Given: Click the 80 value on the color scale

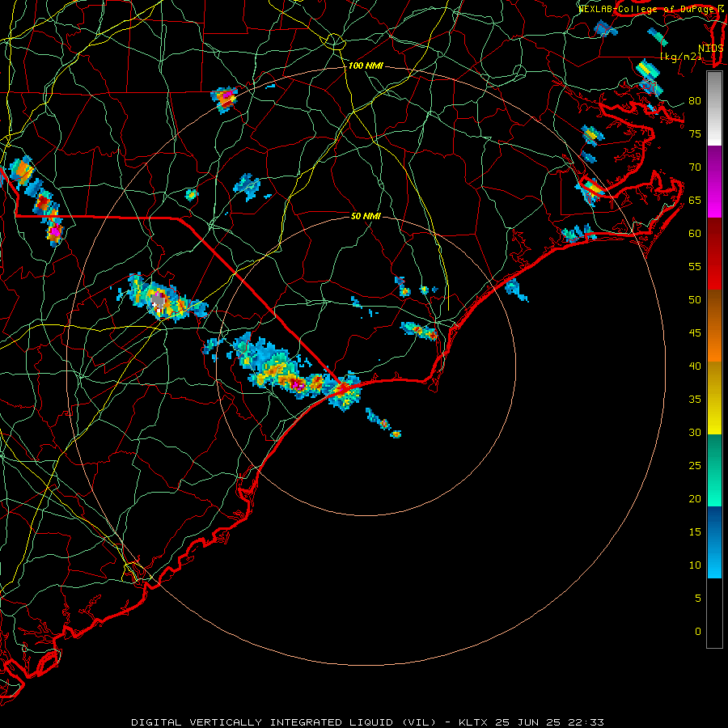Looking at the screenshot, I should [x=695, y=101].
